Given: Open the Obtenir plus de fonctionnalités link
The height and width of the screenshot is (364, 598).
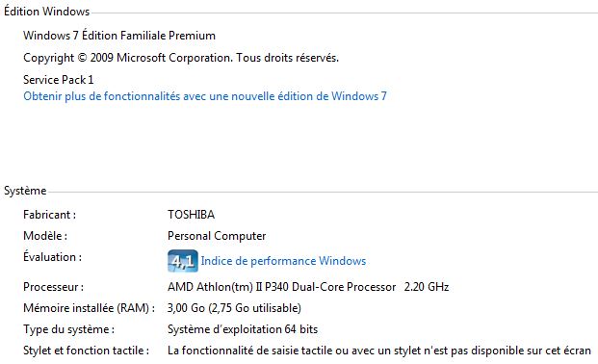Looking at the screenshot, I should click(x=205, y=96).
